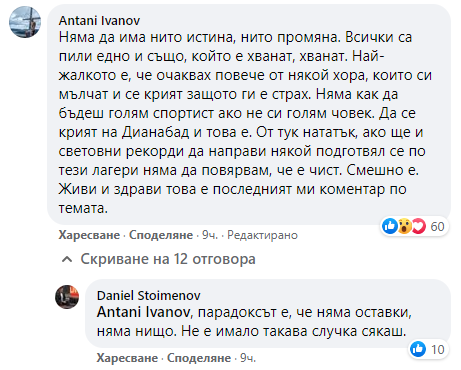
Task: Open the 10 likes count on reply
Action: 438,350
